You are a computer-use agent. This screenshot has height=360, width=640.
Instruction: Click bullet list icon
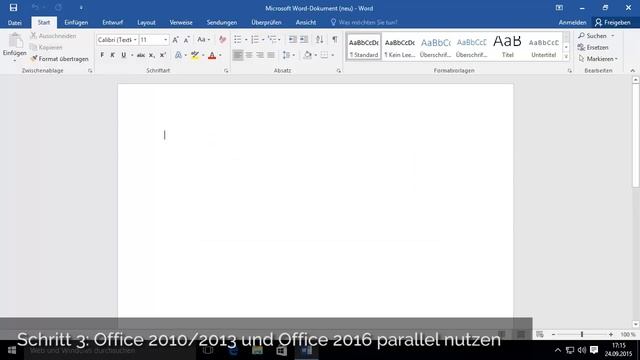238,40
